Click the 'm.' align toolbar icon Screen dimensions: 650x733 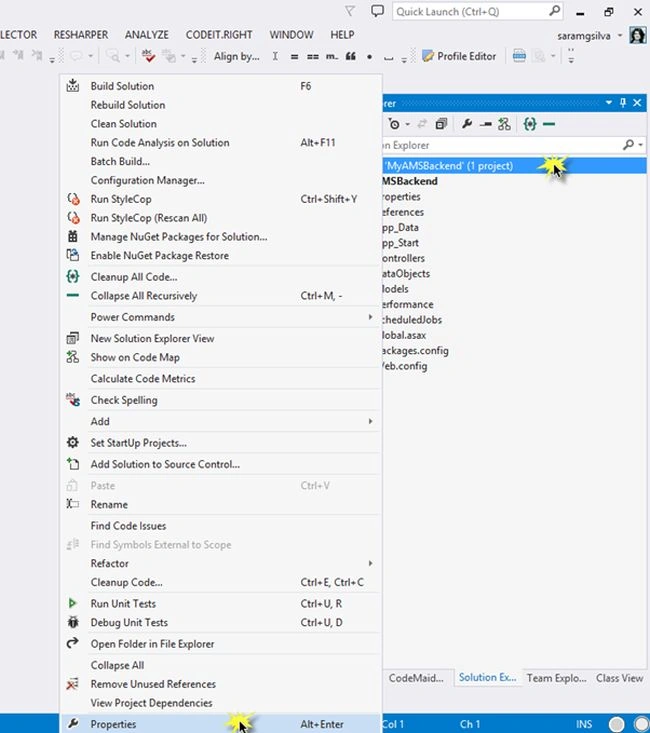(x=332, y=57)
